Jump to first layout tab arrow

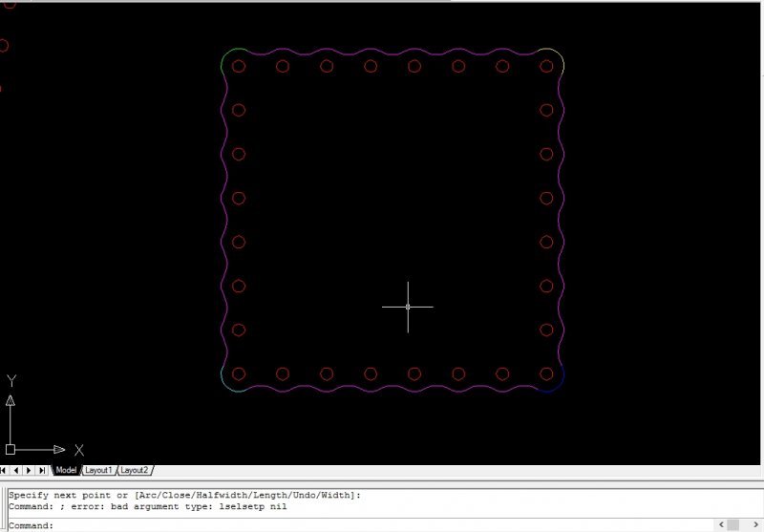(4, 470)
